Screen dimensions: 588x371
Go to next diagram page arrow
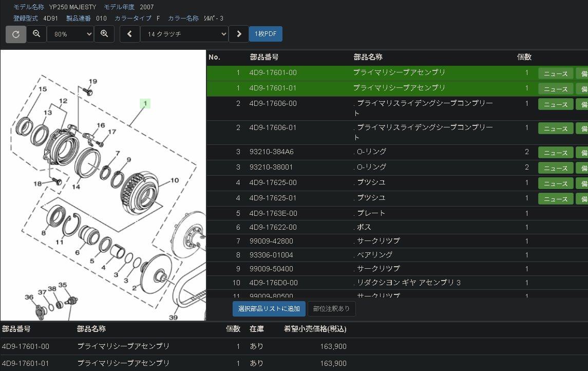coord(239,34)
